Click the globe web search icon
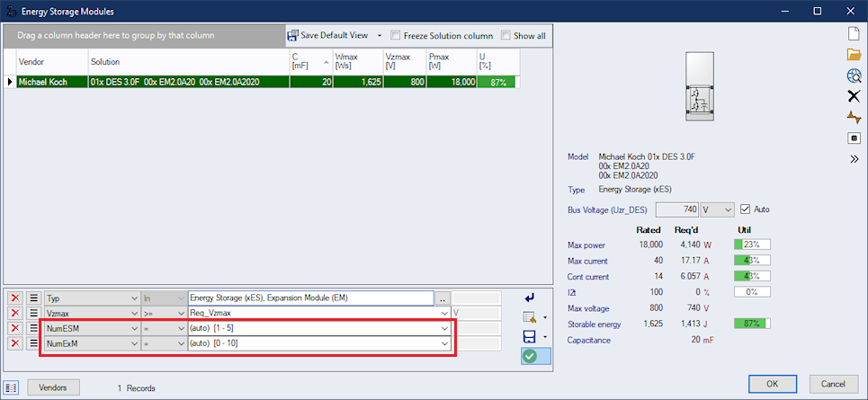The width and height of the screenshot is (868, 400). pyautogui.click(x=855, y=76)
